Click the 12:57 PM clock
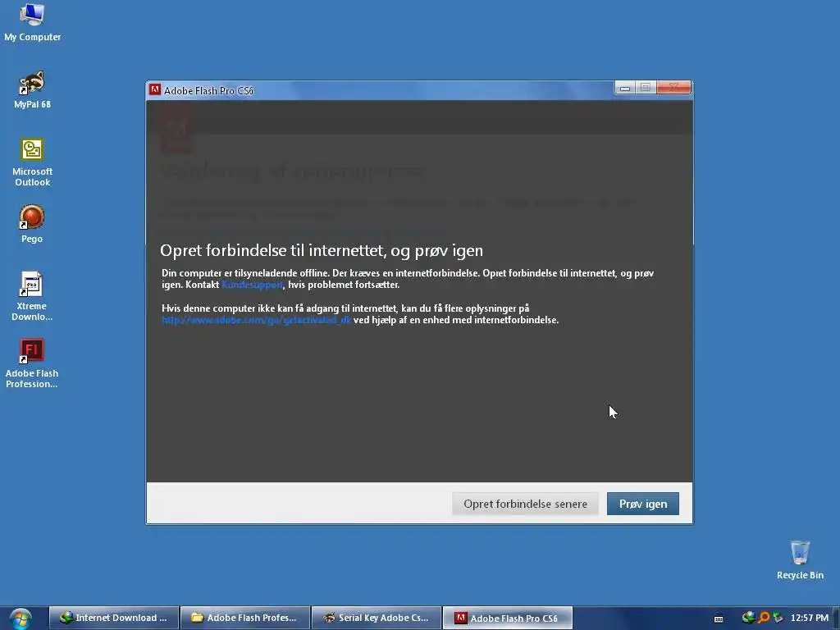 tap(810, 618)
